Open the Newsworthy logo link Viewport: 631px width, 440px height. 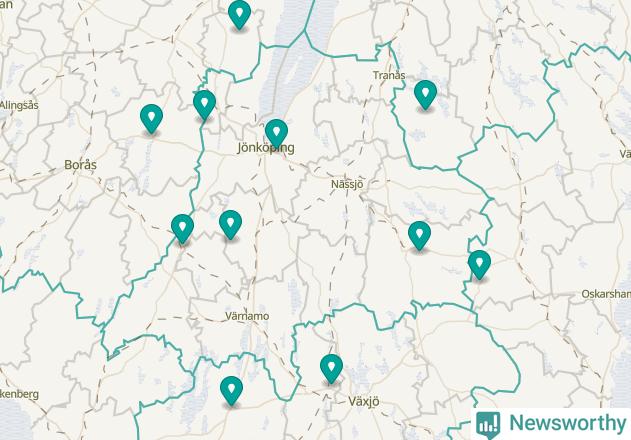(551, 424)
